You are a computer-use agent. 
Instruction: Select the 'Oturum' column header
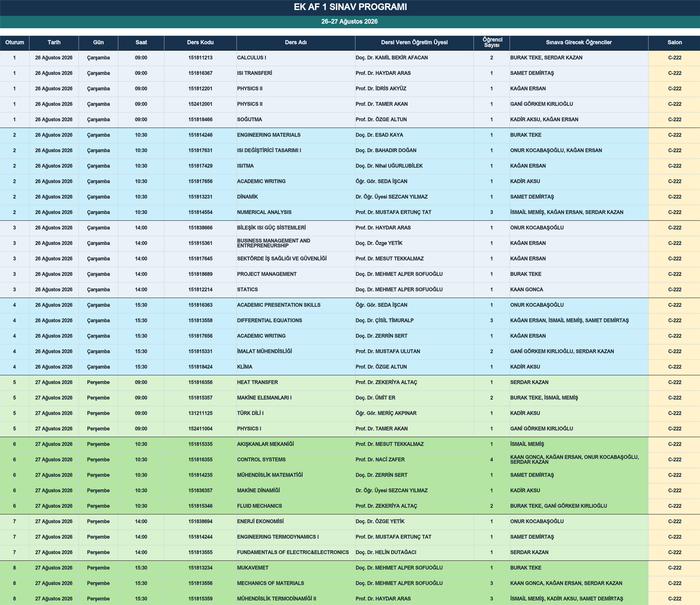(x=15, y=43)
